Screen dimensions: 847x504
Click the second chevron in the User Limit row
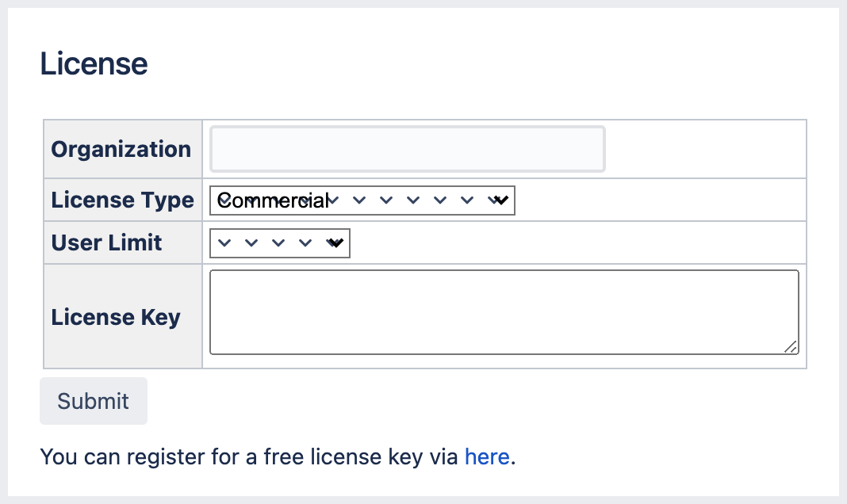(x=250, y=242)
